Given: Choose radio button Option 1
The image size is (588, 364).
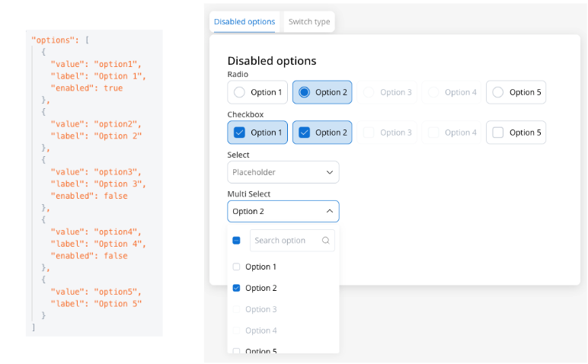Looking at the screenshot, I should pos(257,92).
